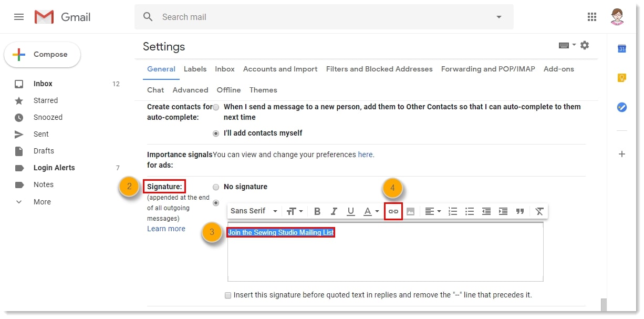
Task: Open the text color picker
Action: pyautogui.click(x=371, y=211)
